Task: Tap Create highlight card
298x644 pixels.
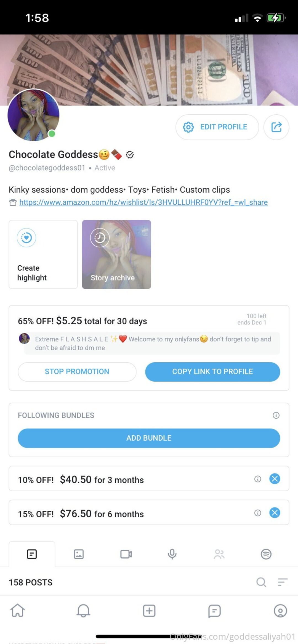Action: pyautogui.click(x=43, y=254)
